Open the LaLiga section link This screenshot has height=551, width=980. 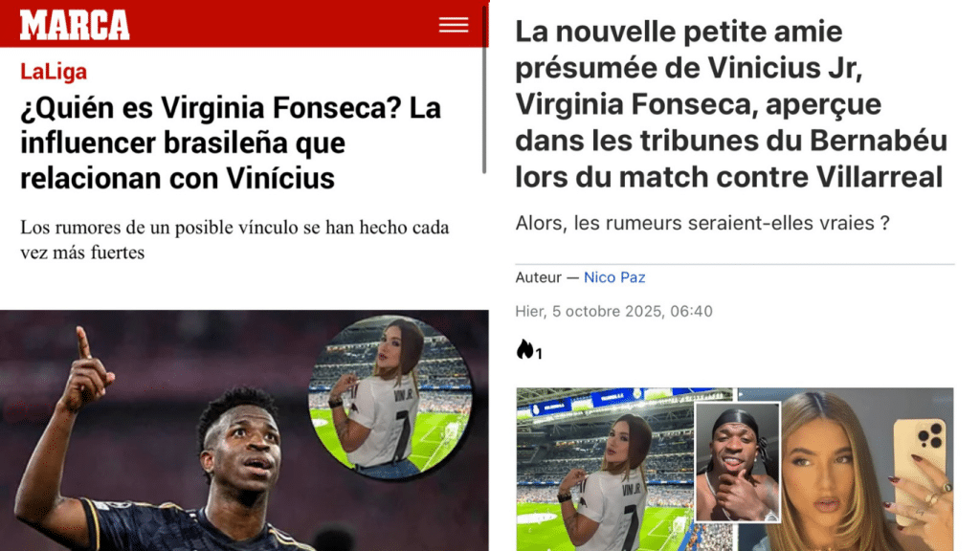click(x=54, y=71)
